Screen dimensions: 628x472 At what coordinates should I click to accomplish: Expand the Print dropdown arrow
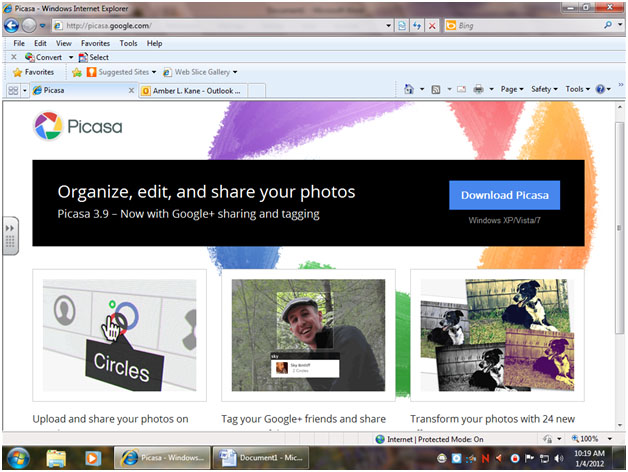(491, 89)
